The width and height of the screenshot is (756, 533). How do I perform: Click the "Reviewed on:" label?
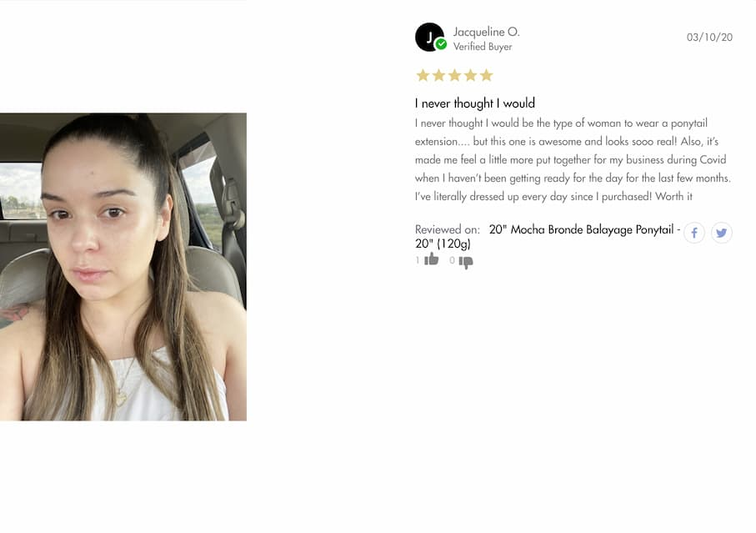pyautogui.click(x=448, y=229)
